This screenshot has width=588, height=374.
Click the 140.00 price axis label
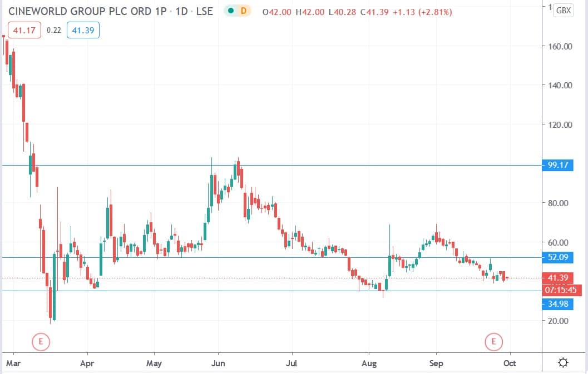560,86
